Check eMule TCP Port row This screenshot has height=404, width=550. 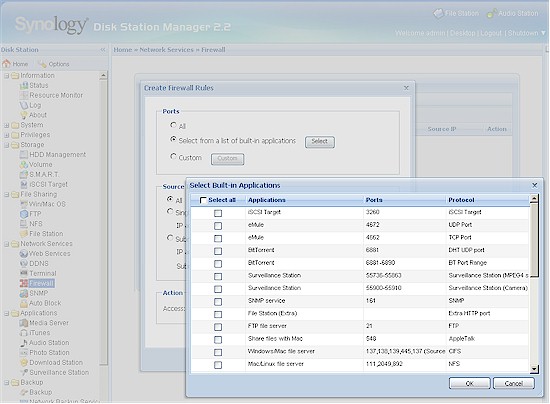click(x=218, y=238)
